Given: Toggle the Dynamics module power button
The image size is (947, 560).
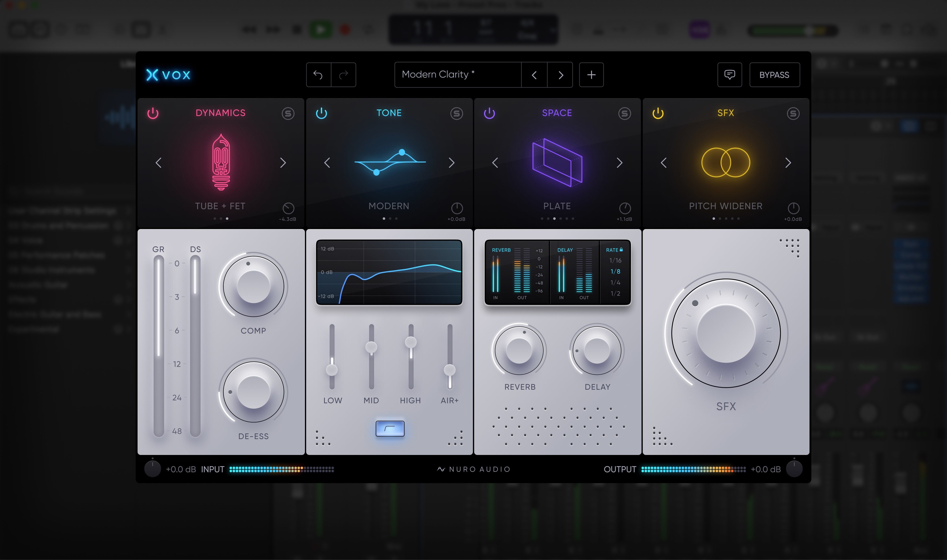Looking at the screenshot, I should (x=153, y=113).
